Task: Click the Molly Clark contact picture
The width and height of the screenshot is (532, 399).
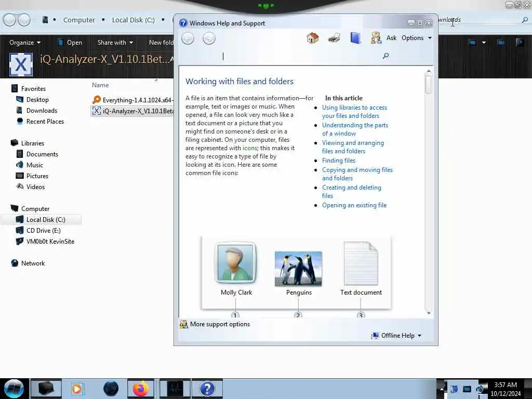Action: click(236, 263)
